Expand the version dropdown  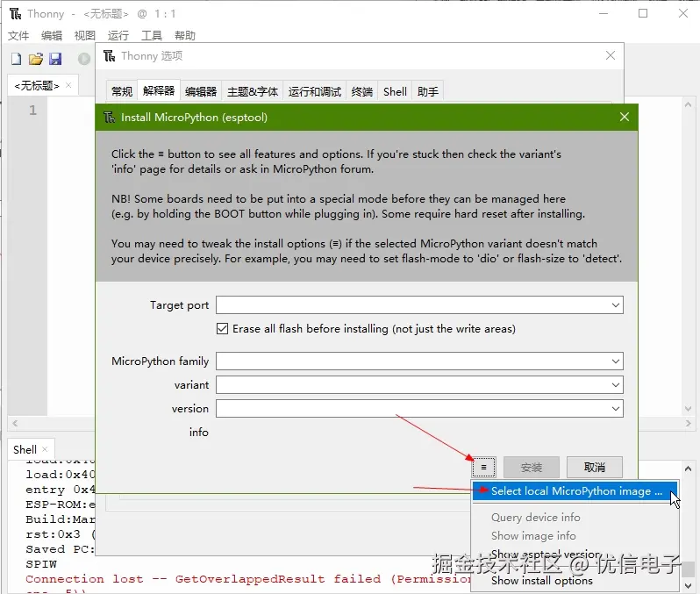click(615, 408)
